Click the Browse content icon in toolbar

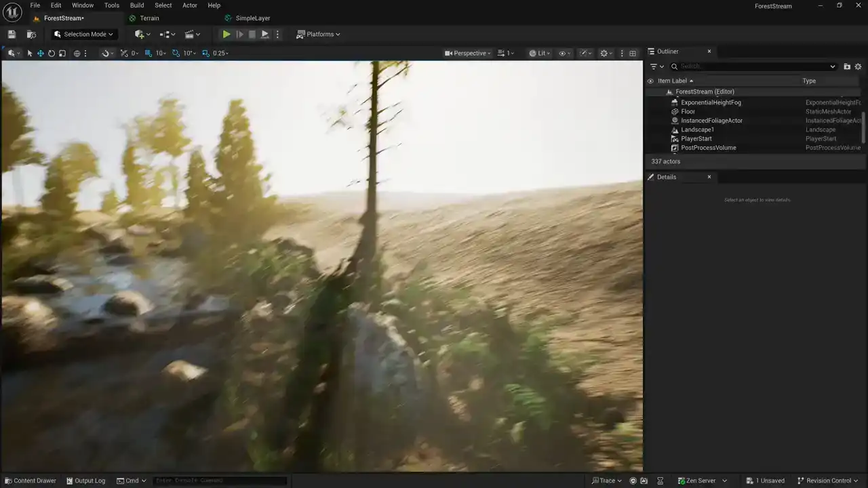(x=31, y=35)
